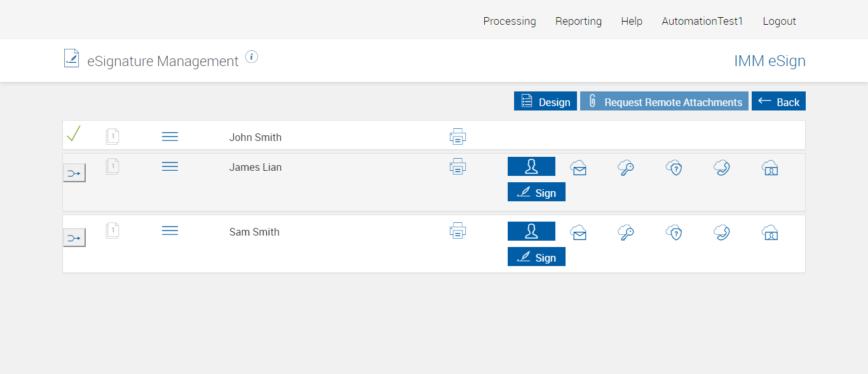The height and width of the screenshot is (374, 868).
Task: Select cloud email option for James Lian
Action: tap(578, 168)
